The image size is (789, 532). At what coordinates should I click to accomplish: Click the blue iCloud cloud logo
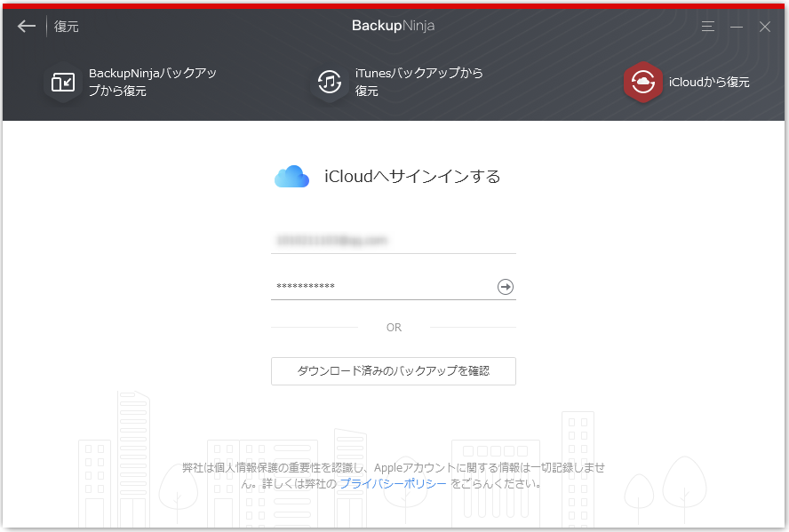coord(291,177)
